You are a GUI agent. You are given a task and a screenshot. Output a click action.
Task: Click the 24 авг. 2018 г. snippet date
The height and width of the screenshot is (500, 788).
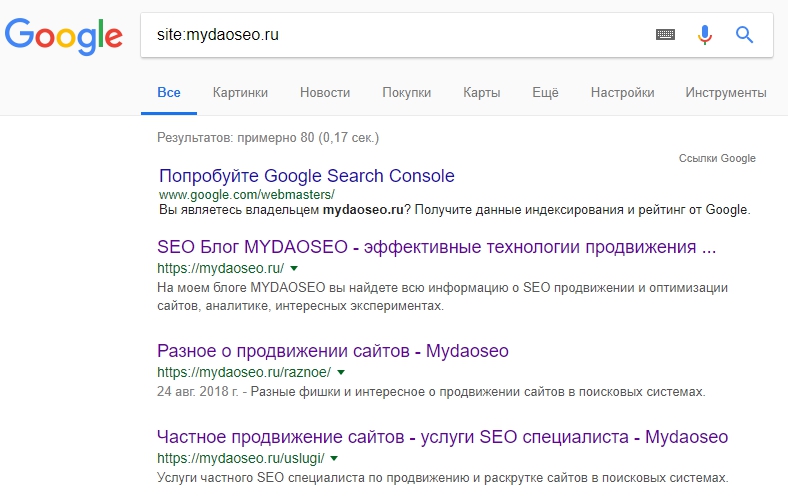click(x=198, y=391)
